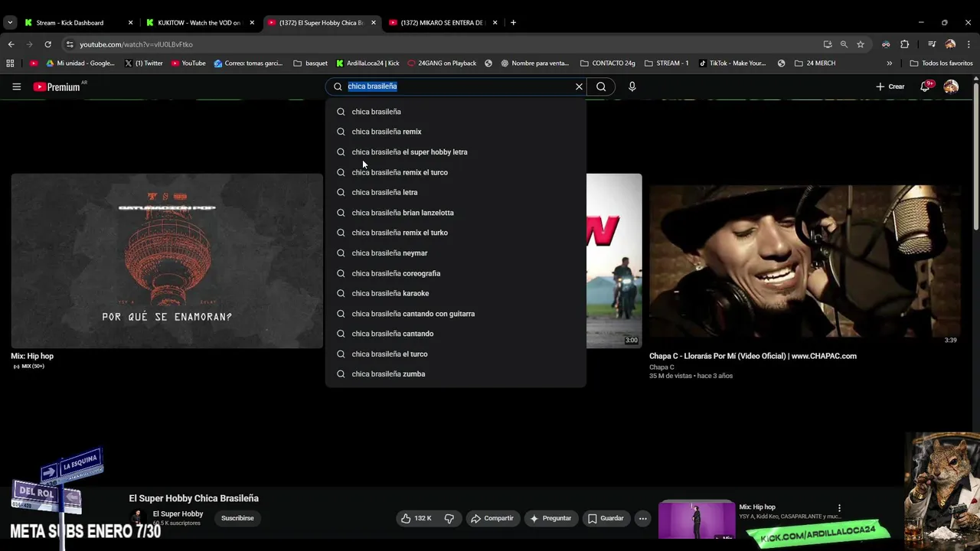The height and width of the screenshot is (551, 980).
Task: Close the Stream - Kick Dashboard tab
Action: click(x=130, y=23)
